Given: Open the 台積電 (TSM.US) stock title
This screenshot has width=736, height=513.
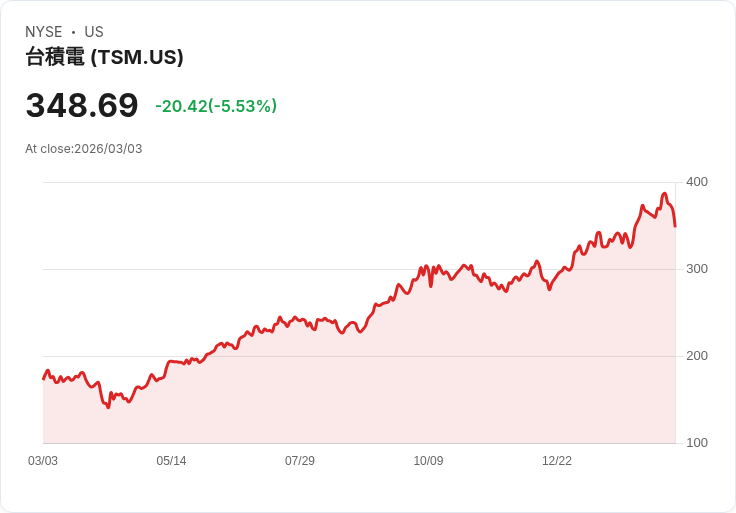Looking at the screenshot, I should coord(104,57).
